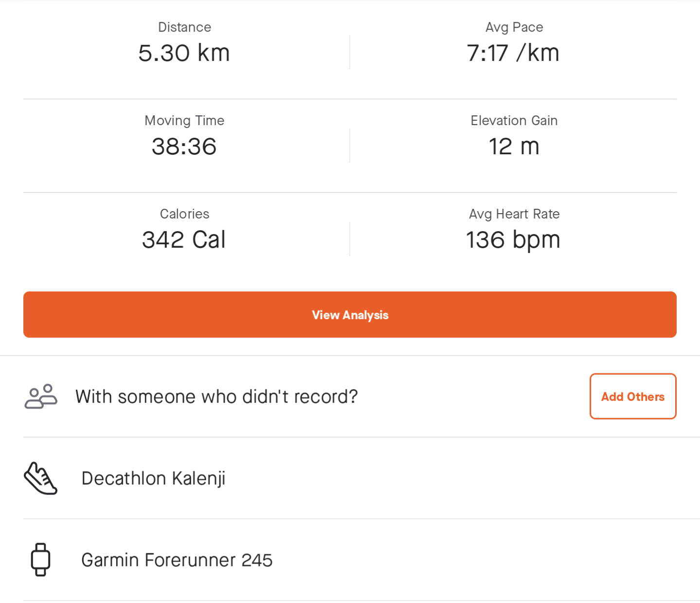Select the Garmin Forerunner 245 entry
Image resolution: width=700 pixels, height=603 pixels.
[x=350, y=560]
